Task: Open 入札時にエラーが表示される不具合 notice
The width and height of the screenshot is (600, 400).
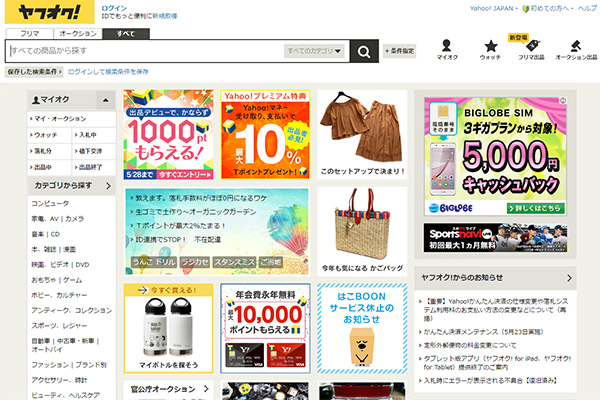Action: pos(490,380)
